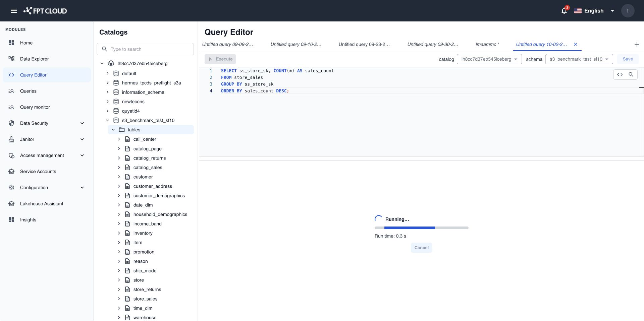Expand the warehouse table
The width and height of the screenshot is (644, 321).
pyautogui.click(x=119, y=317)
